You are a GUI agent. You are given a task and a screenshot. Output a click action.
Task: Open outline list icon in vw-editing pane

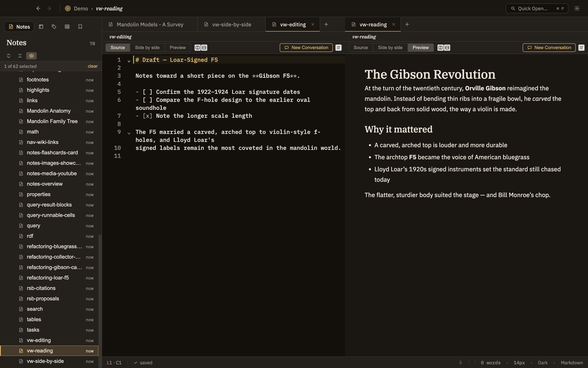339,48
